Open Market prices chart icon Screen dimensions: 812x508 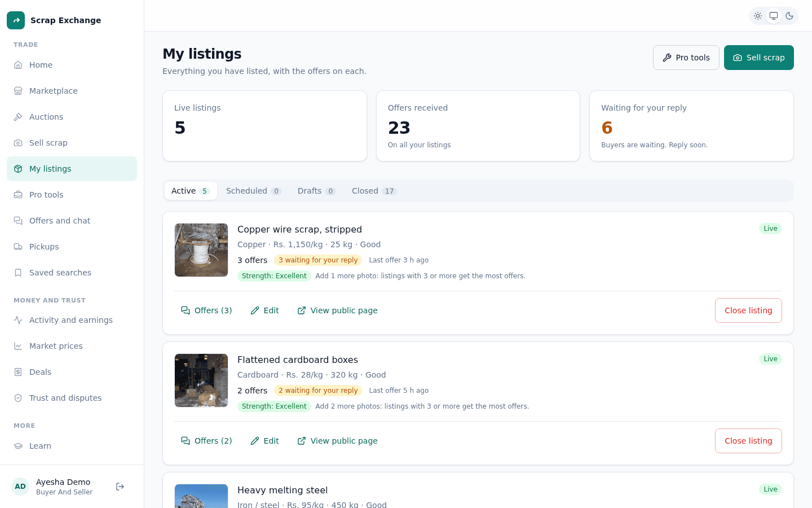coord(18,346)
